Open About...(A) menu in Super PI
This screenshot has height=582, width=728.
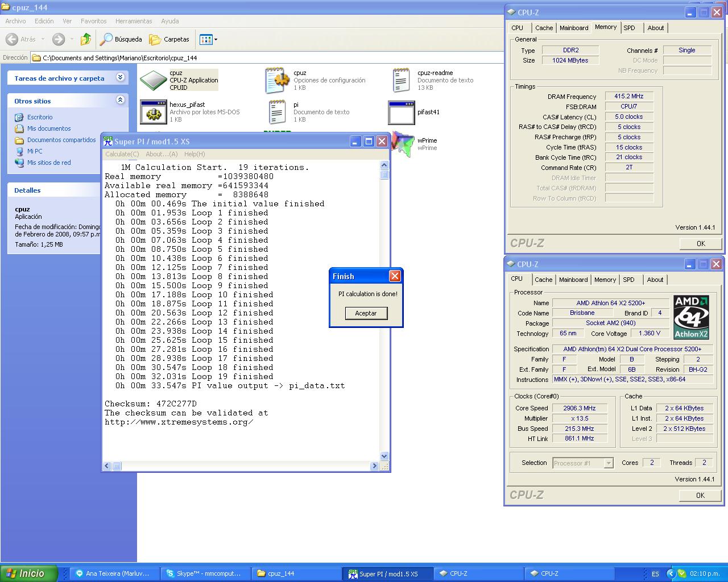(x=162, y=154)
